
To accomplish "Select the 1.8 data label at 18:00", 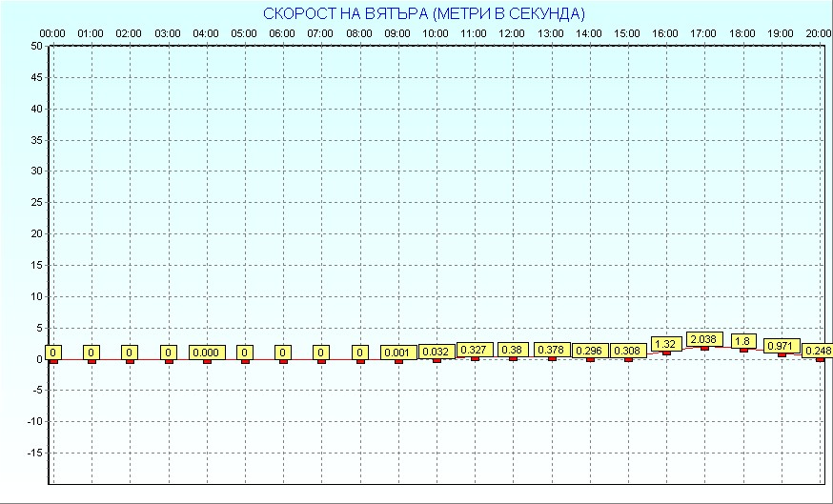I will [743, 341].
